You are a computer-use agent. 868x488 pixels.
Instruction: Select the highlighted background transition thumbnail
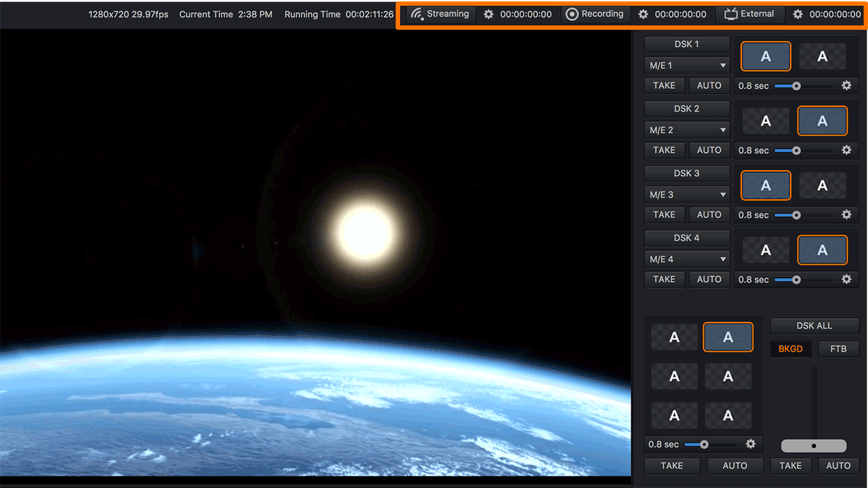click(x=728, y=337)
